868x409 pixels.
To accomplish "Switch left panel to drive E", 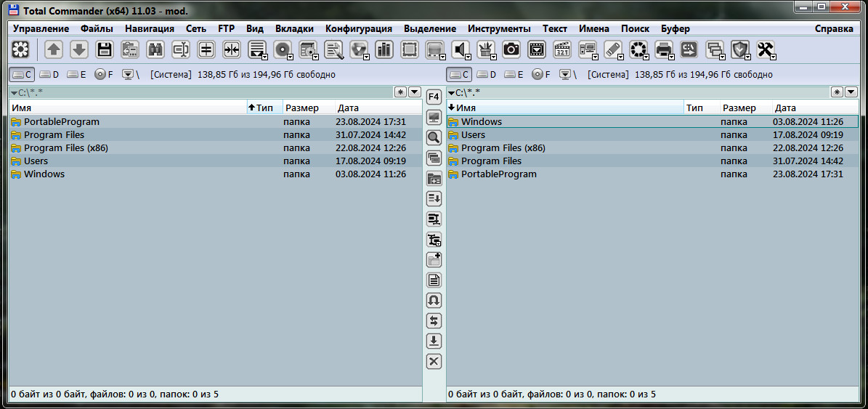I will click(x=76, y=74).
